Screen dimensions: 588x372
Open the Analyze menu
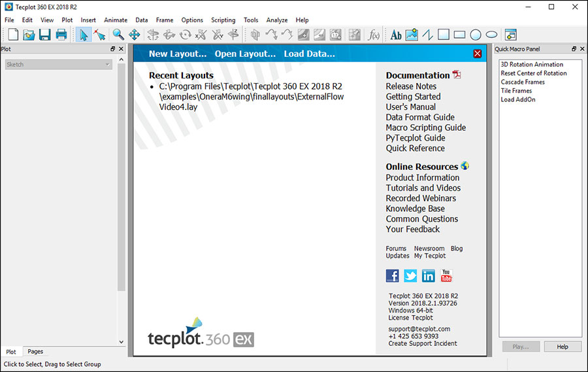pyautogui.click(x=277, y=20)
